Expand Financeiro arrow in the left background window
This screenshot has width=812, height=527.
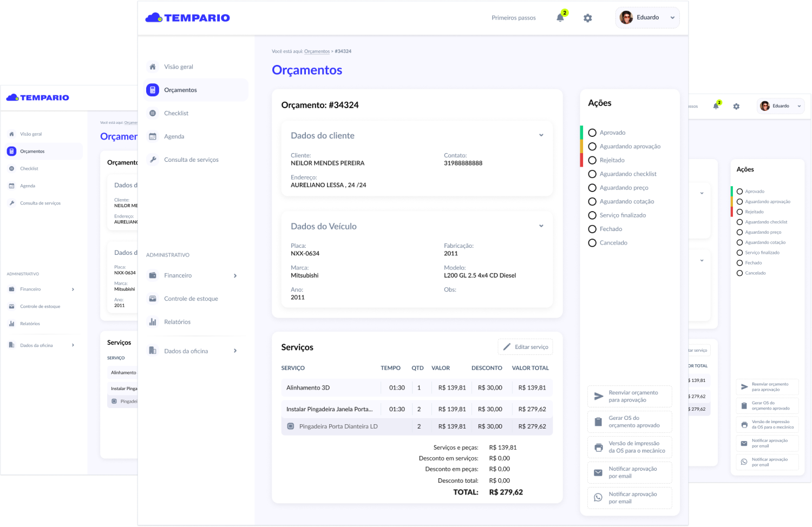click(x=73, y=289)
